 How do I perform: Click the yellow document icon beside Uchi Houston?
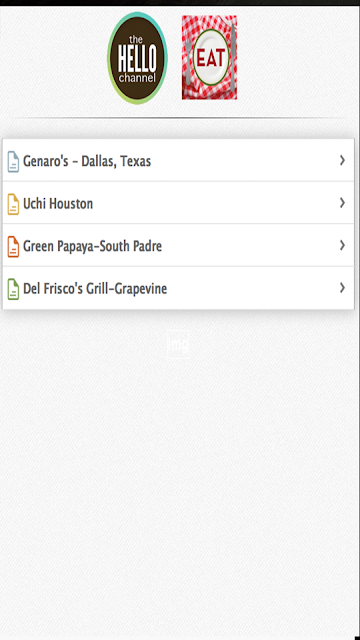click(x=13, y=204)
